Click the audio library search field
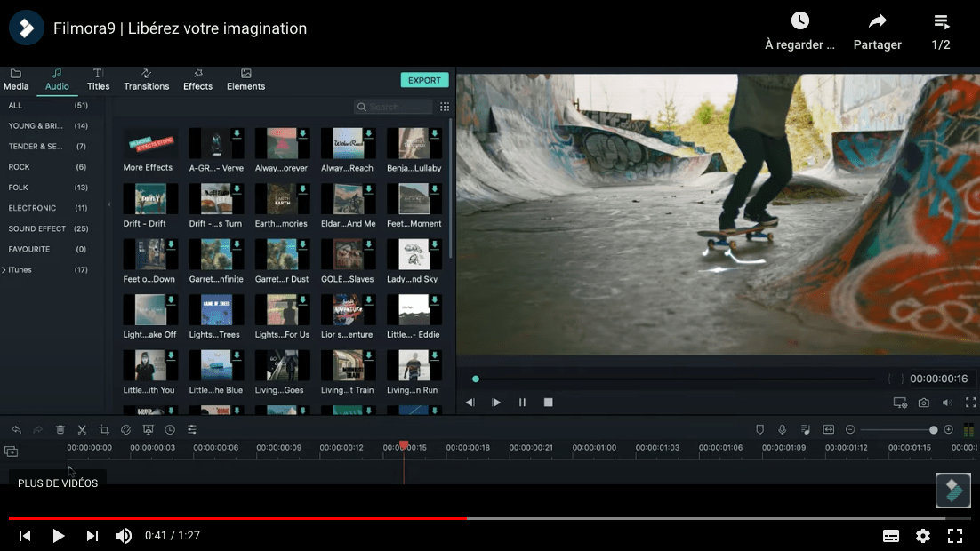Image resolution: width=980 pixels, height=551 pixels. pyautogui.click(x=393, y=107)
